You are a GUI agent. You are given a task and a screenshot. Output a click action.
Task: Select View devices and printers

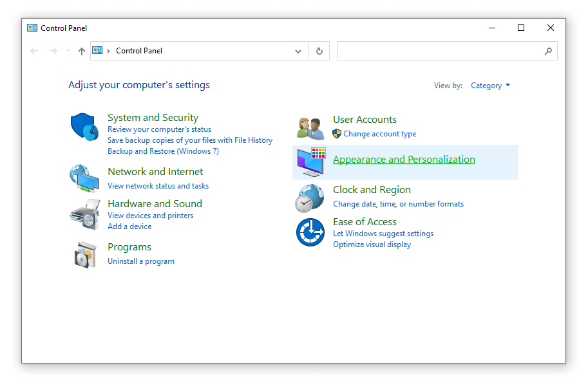(x=150, y=216)
